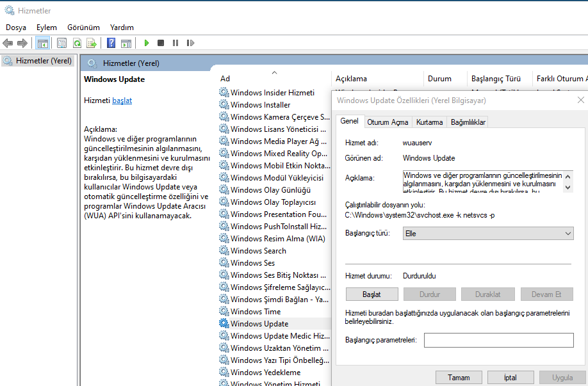
Task: Toggle the console tree show/hide icon
Action: click(x=43, y=43)
